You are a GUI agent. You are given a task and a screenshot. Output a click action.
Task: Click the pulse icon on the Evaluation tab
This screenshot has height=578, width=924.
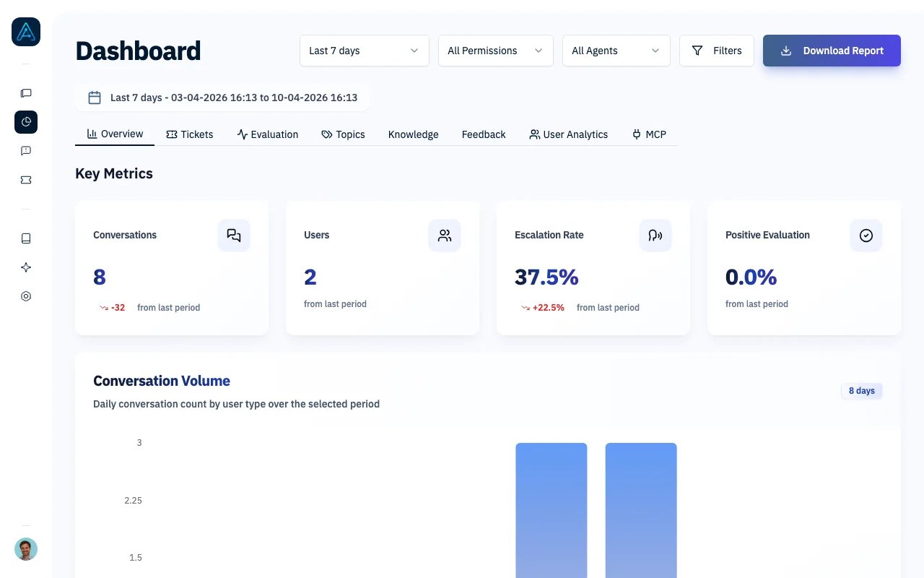pyautogui.click(x=243, y=134)
